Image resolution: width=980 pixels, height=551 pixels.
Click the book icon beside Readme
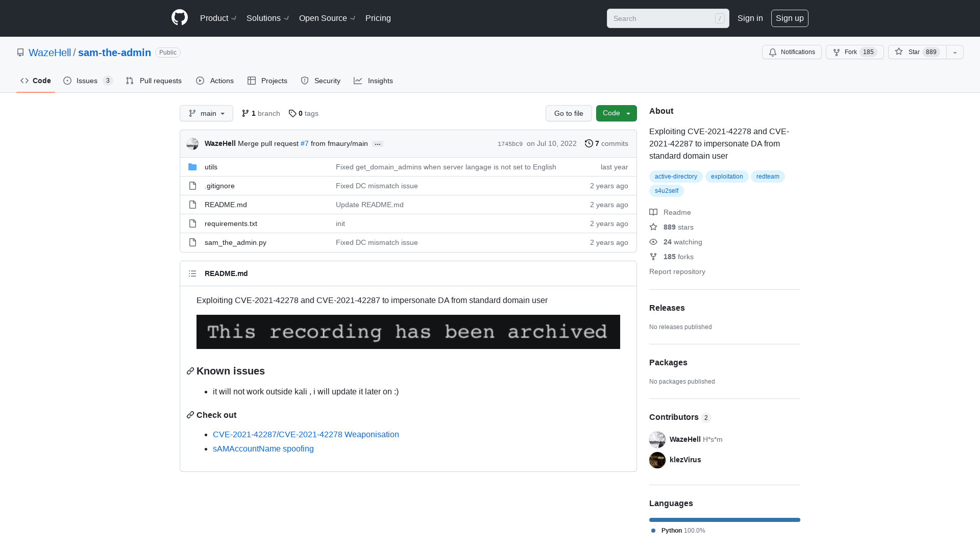(x=653, y=212)
